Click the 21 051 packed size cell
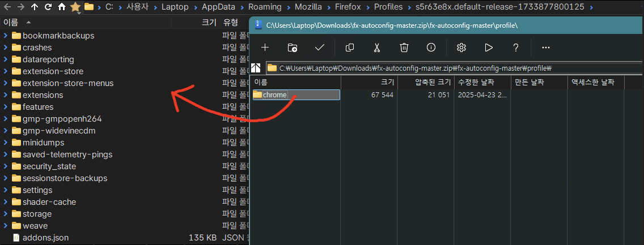644x245 pixels. click(x=439, y=95)
